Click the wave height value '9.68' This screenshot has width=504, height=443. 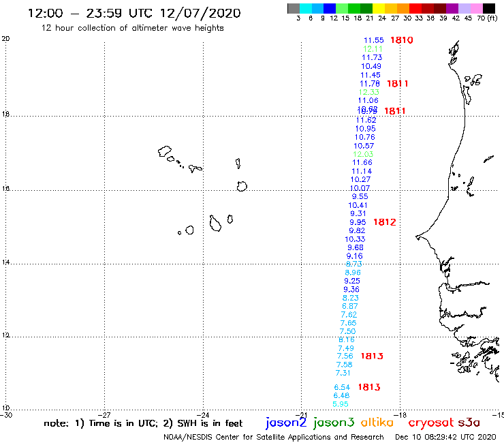[x=356, y=247]
